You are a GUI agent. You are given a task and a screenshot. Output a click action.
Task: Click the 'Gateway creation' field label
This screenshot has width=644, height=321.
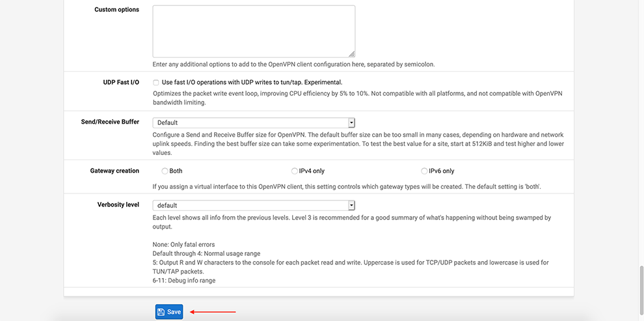click(x=114, y=171)
